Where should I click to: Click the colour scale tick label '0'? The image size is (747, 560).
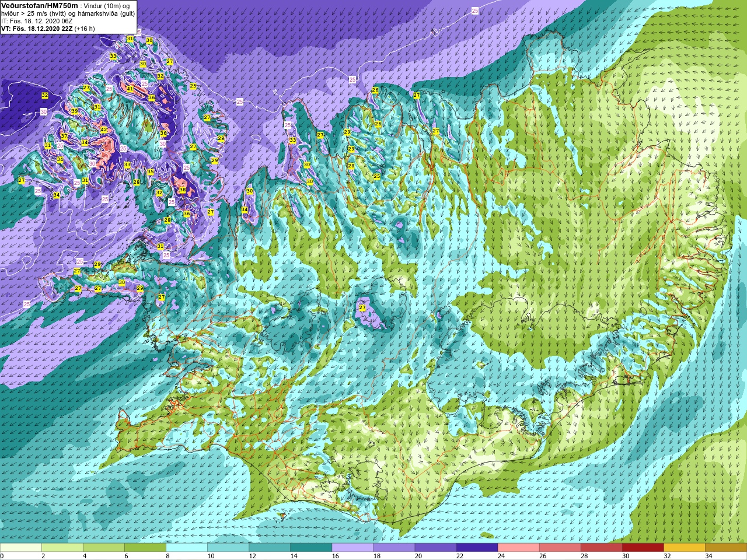[2, 556]
